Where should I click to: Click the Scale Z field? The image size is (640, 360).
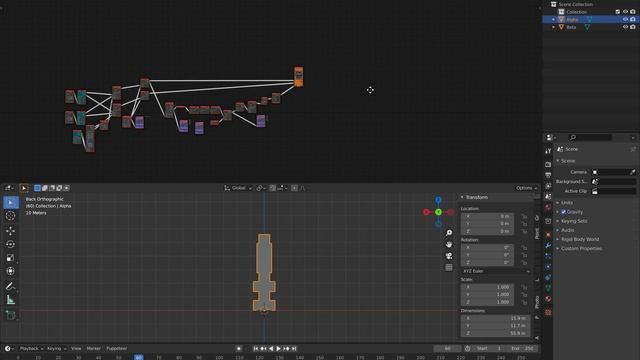coord(487,302)
